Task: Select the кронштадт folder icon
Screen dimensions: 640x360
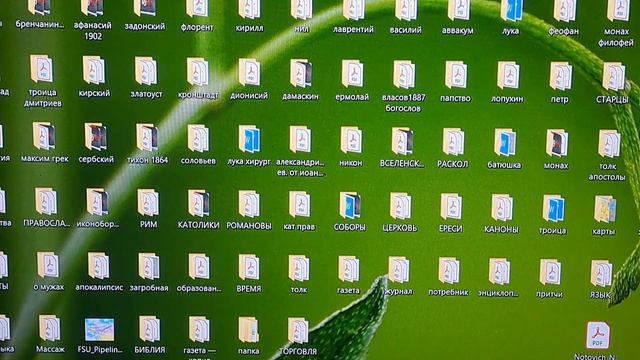Action: 198,72
